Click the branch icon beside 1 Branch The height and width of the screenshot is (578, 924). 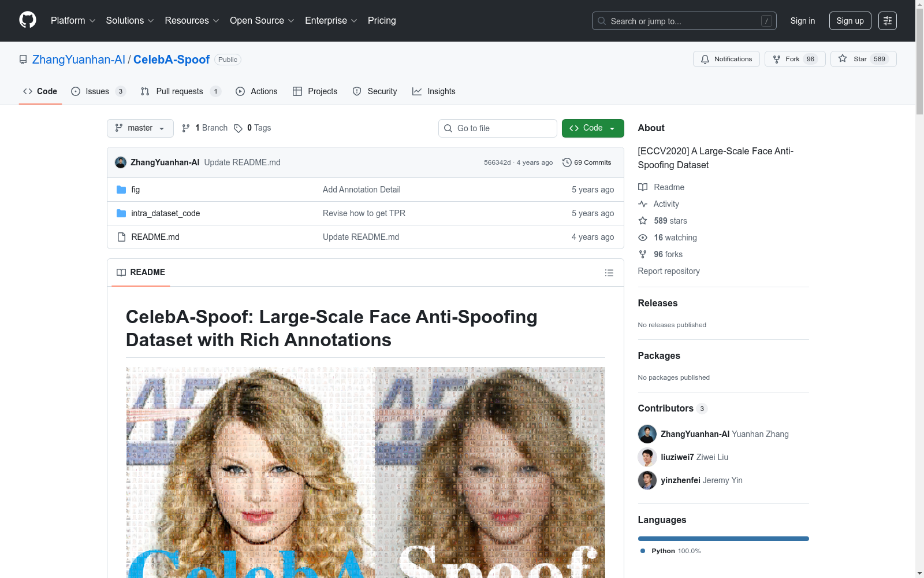click(x=186, y=128)
